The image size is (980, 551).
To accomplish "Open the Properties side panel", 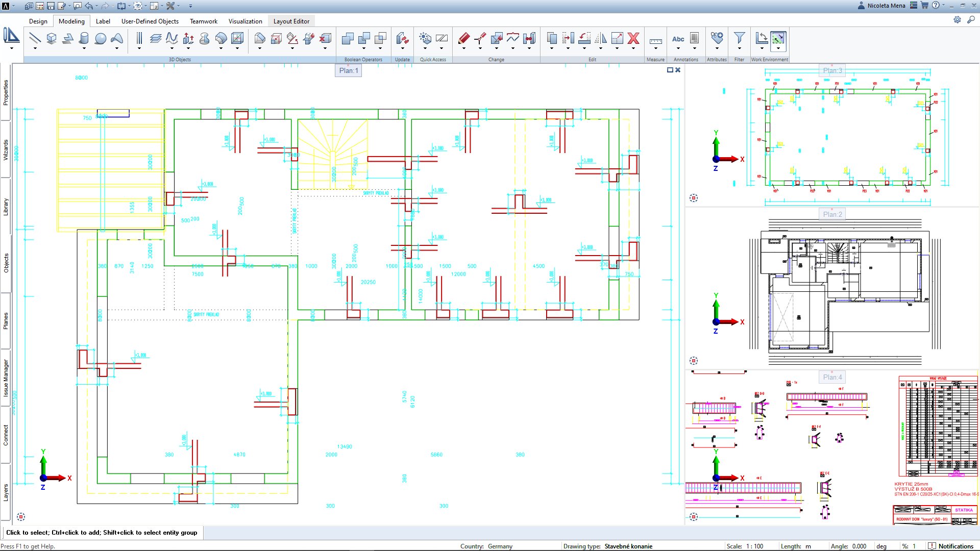I will pyautogui.click(x=6, y=92).
